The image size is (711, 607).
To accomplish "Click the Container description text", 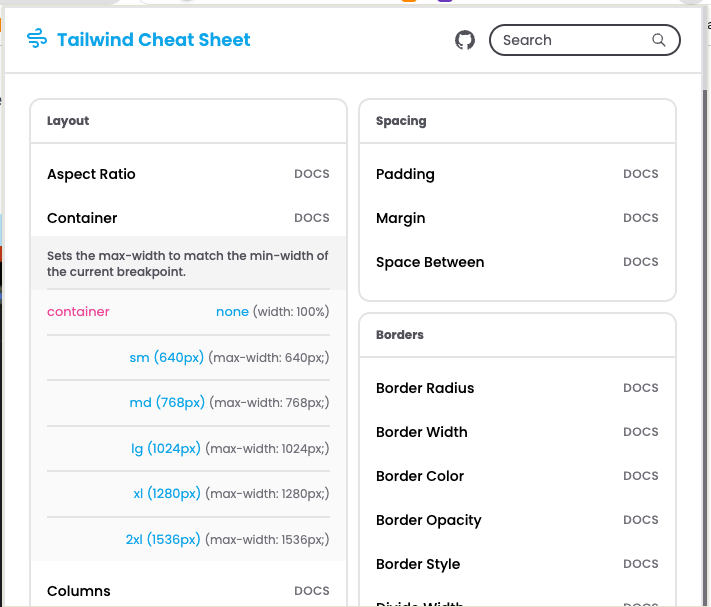I will (x=188, y=264).
